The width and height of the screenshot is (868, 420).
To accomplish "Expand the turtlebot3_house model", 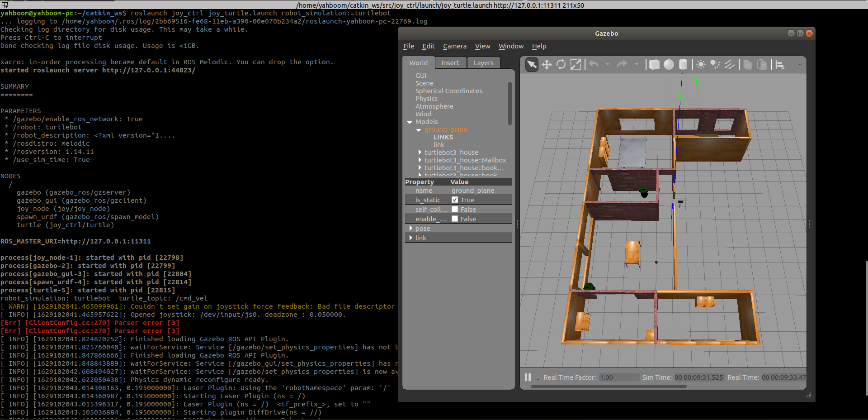I will click(x=420, y=153).
